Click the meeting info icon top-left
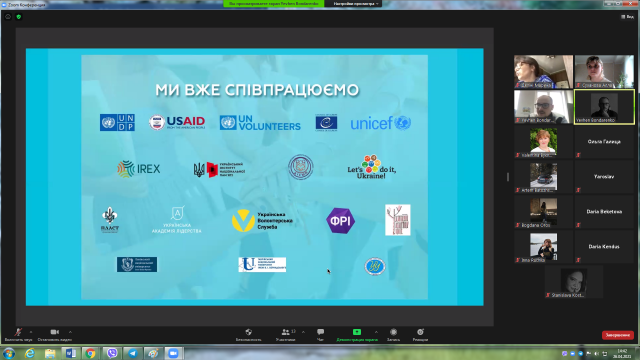The image size is (640, 360). click(x=8, y=17)
